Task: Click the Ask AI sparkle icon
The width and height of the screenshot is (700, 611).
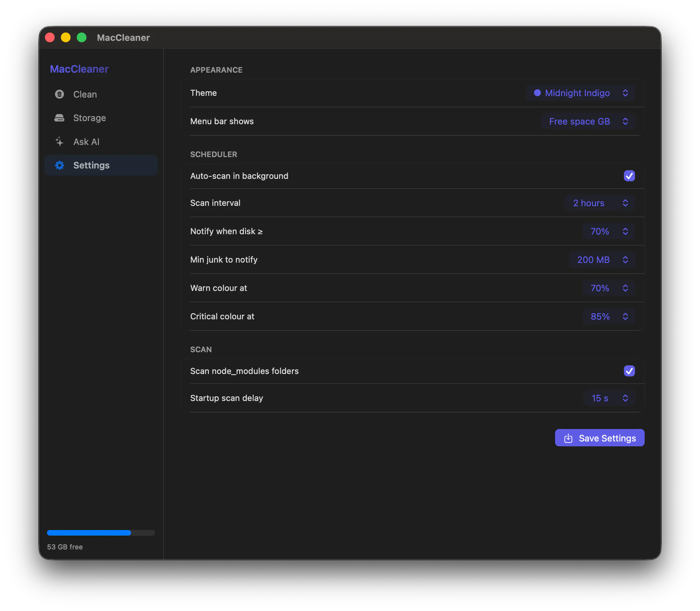Action: [x=59, y=142]
